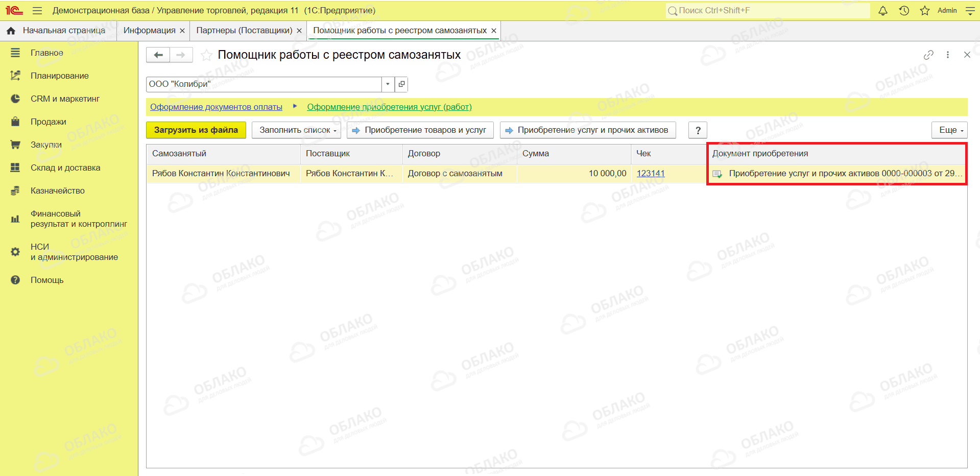Close the Информация tab

point(182,31)
